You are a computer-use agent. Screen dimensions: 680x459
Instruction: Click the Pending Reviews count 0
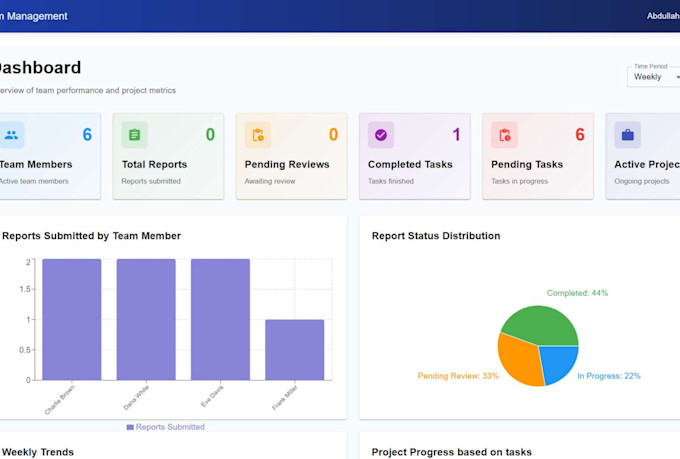tap(333, 134)
